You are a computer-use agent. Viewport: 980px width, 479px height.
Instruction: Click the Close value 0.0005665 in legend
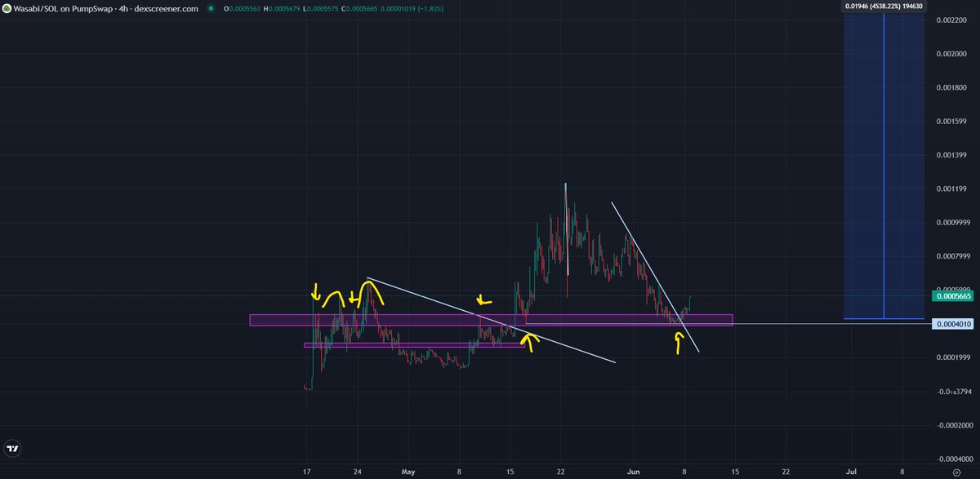click(x=361, y=7)
